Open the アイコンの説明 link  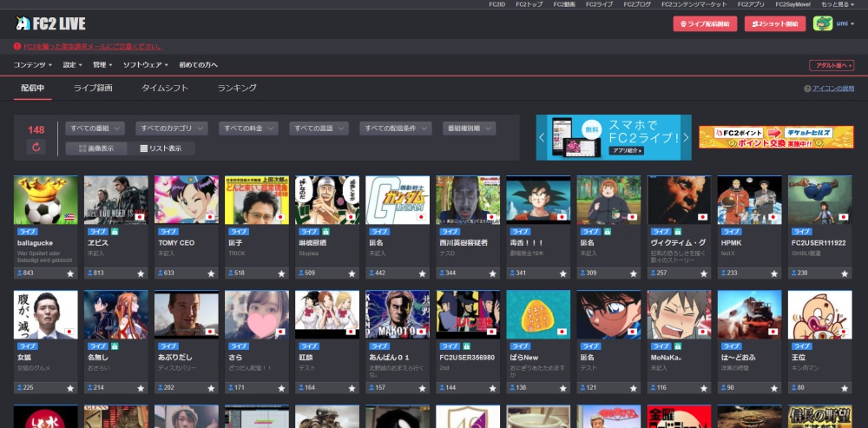tap(833, 89)
